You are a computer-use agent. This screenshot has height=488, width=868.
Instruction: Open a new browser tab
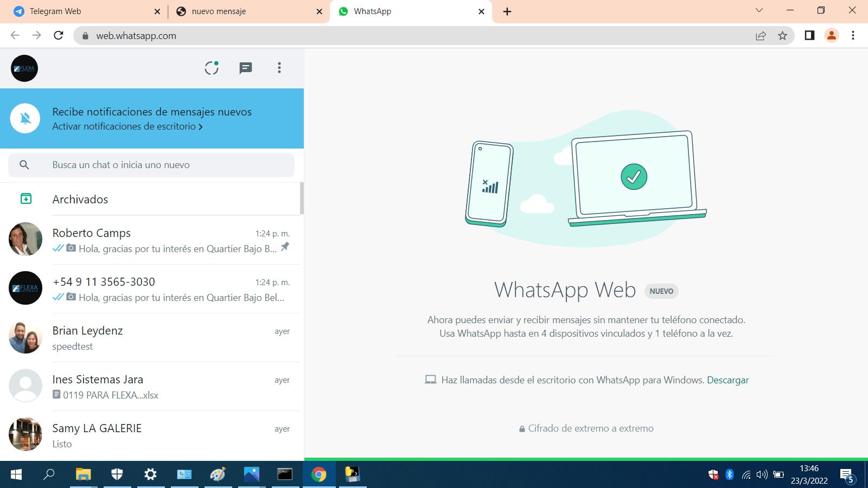tap(507, 11)
